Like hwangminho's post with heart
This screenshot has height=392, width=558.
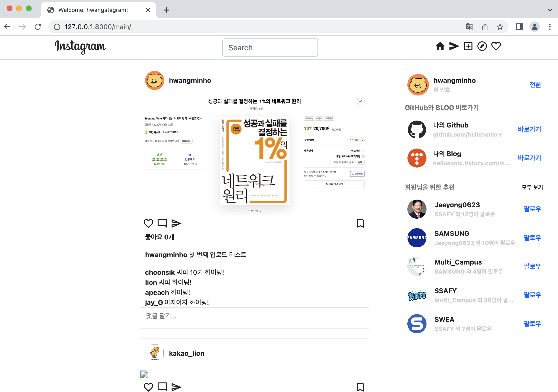(148, 223)
